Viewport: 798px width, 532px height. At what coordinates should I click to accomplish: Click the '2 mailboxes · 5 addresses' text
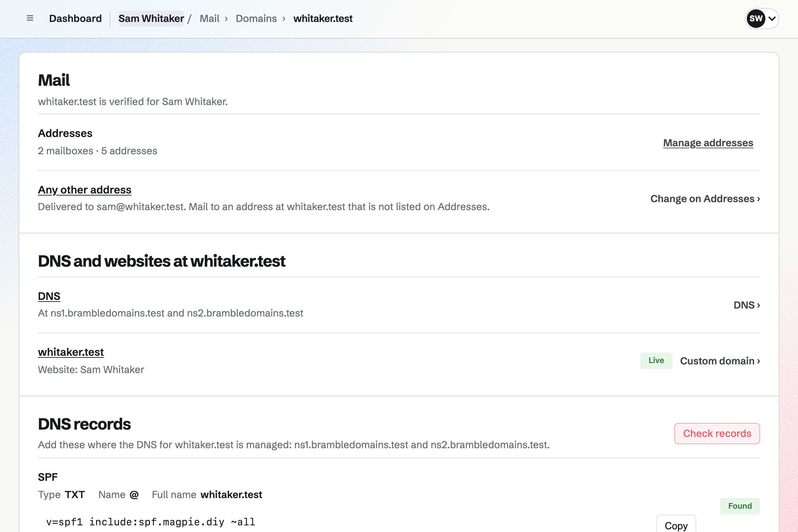(97, 151)
